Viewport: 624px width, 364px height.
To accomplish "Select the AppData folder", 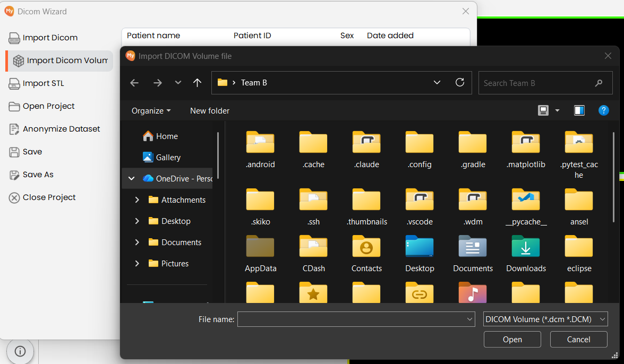I will tap(260, 254).
